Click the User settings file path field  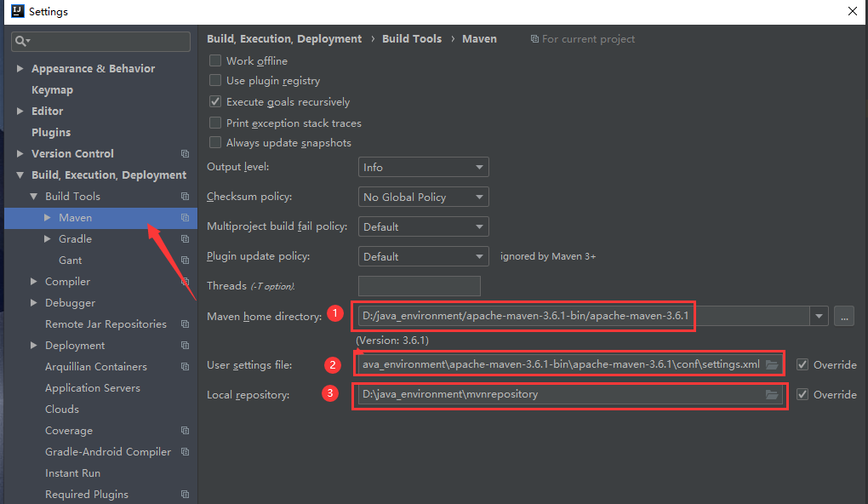pyautogui.click(x=570, y=364)
